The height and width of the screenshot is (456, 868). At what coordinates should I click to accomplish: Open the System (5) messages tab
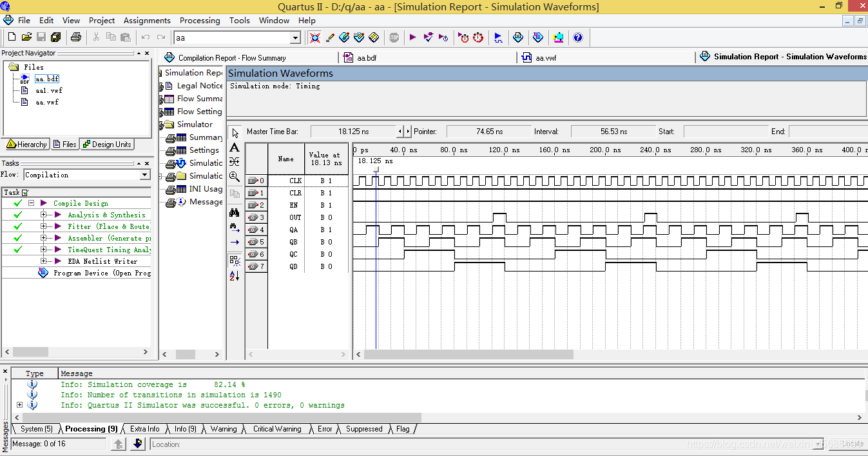coord(35,429)
